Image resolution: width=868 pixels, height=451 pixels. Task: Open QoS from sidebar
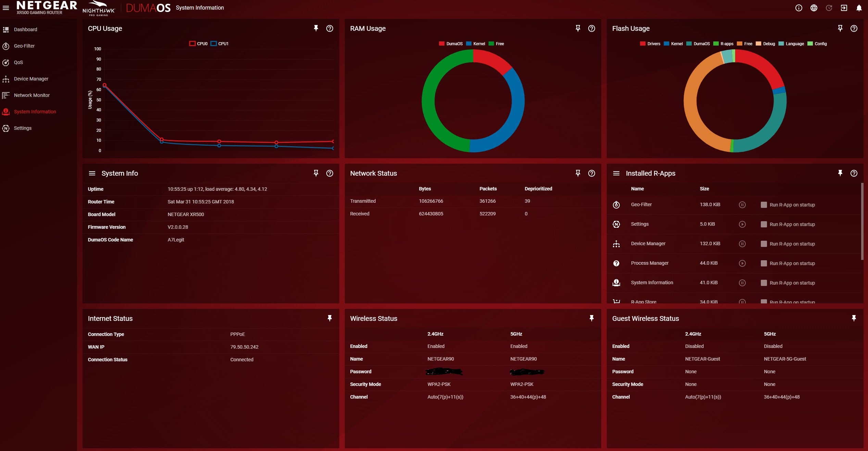18,62
